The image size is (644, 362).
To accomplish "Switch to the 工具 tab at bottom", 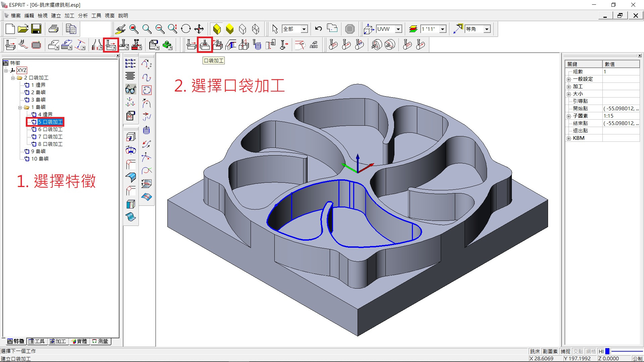I will tap(37, 341).
